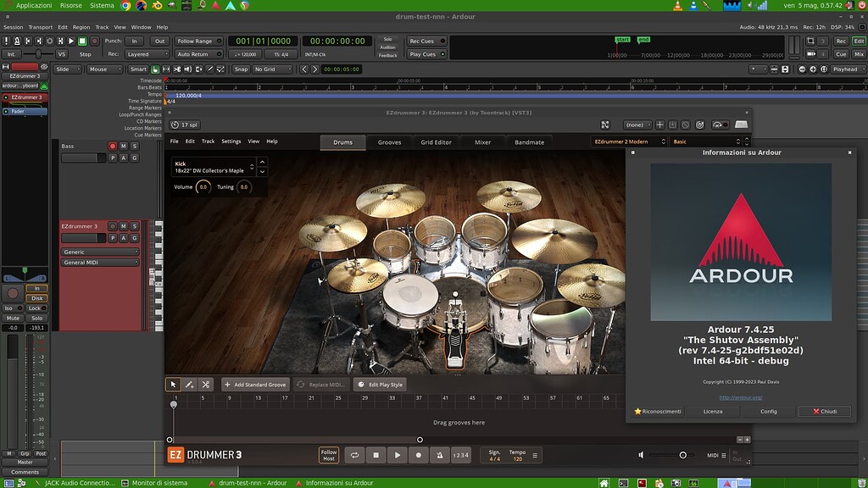Switch to EZdrummer Bandmate tab
The image size is (868, 488).
[x=529, y=142]
